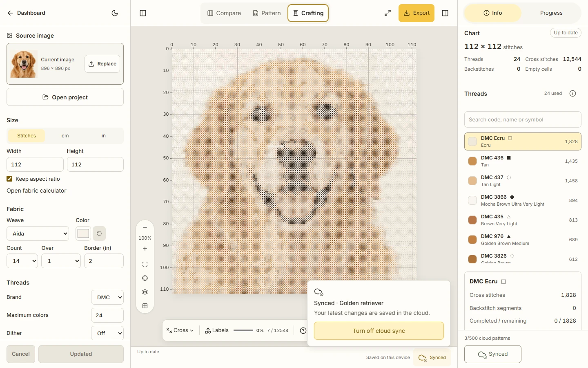
Task: Click the Synced cloud status in the bottom bar
Action: pyautogui.click(x=432, y=357)
